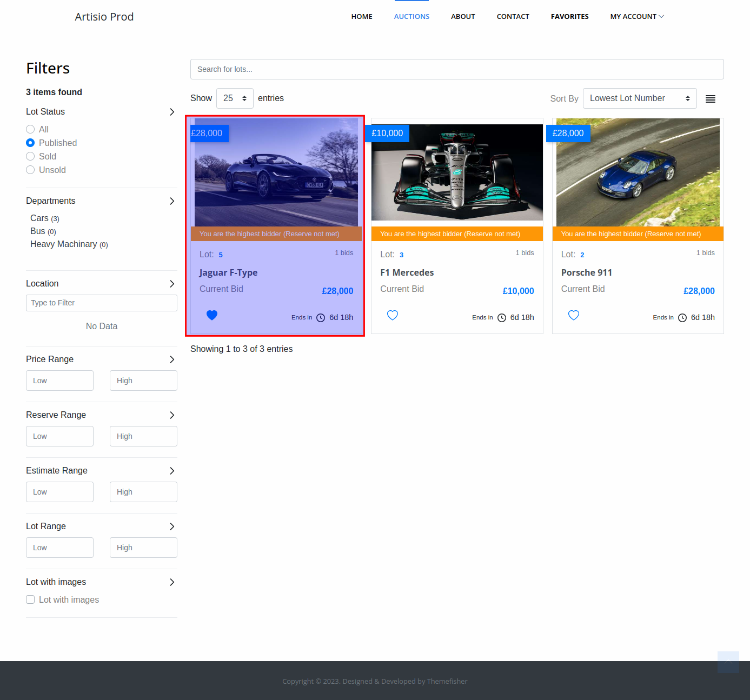
Task: Select the Unsold lot status radio
Action: pyautogui.click(x=30, y=170)
